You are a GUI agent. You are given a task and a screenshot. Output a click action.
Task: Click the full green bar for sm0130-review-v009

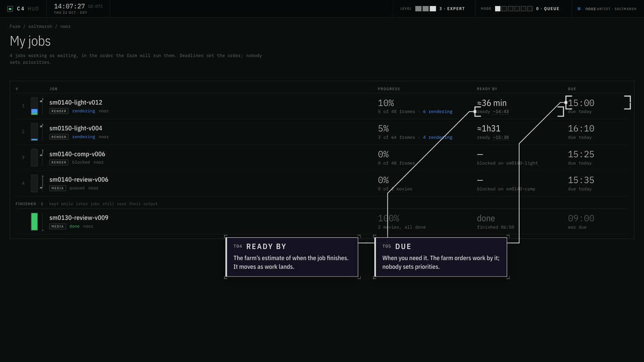[x=34, y=222]
